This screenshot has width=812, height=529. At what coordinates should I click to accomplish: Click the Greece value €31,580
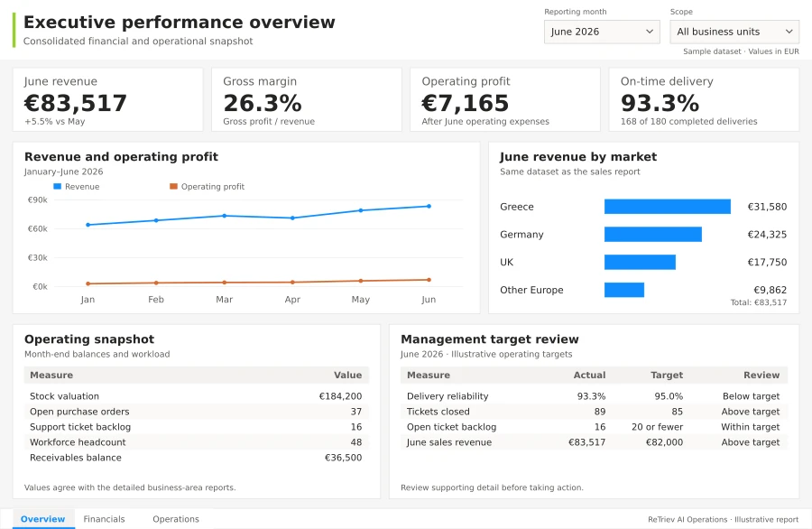(x=767, y=207)
